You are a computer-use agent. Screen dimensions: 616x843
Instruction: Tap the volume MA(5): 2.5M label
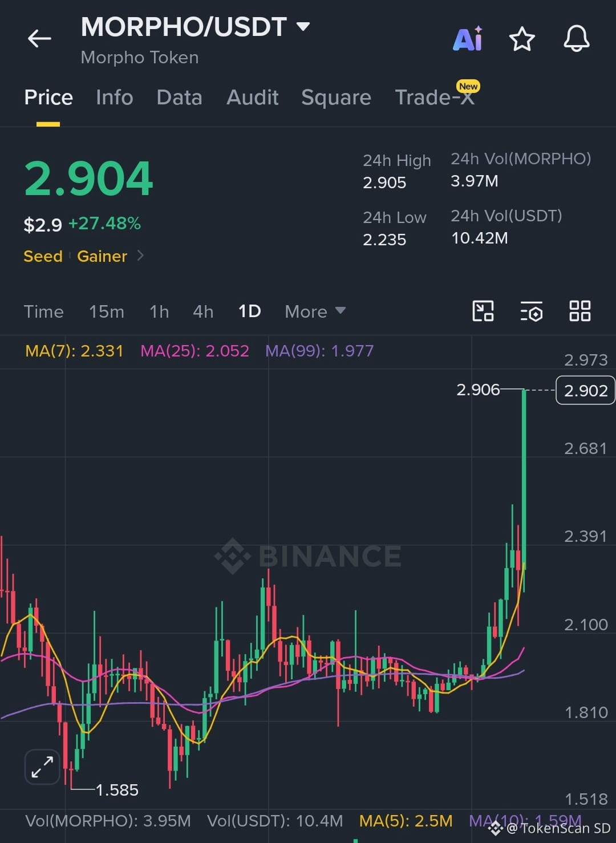coord(406,821)
